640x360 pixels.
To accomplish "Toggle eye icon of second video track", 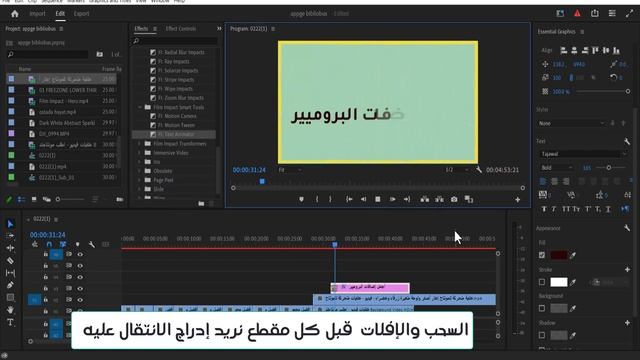I will point(80,266).
